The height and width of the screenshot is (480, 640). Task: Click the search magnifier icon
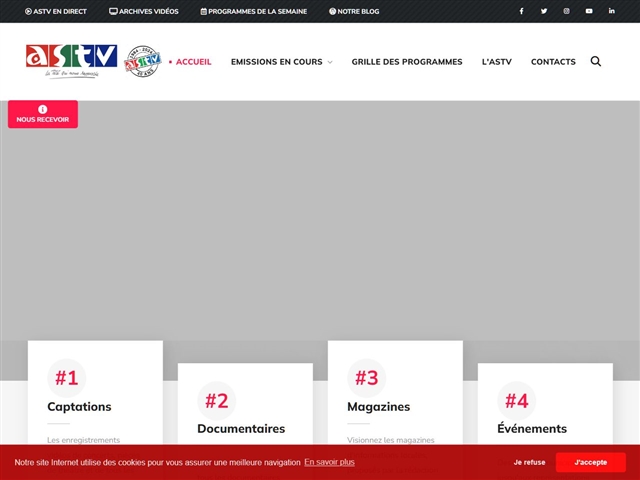pos(596,61)
